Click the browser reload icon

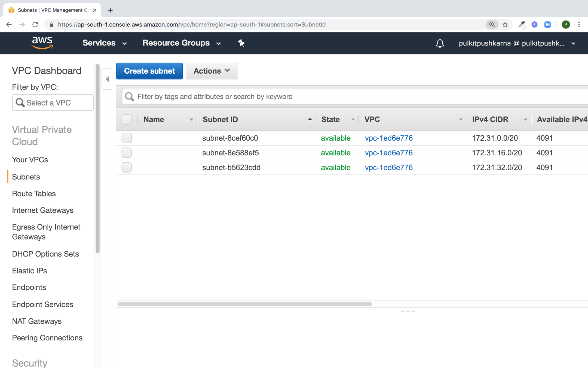click(x=35, y=25)
